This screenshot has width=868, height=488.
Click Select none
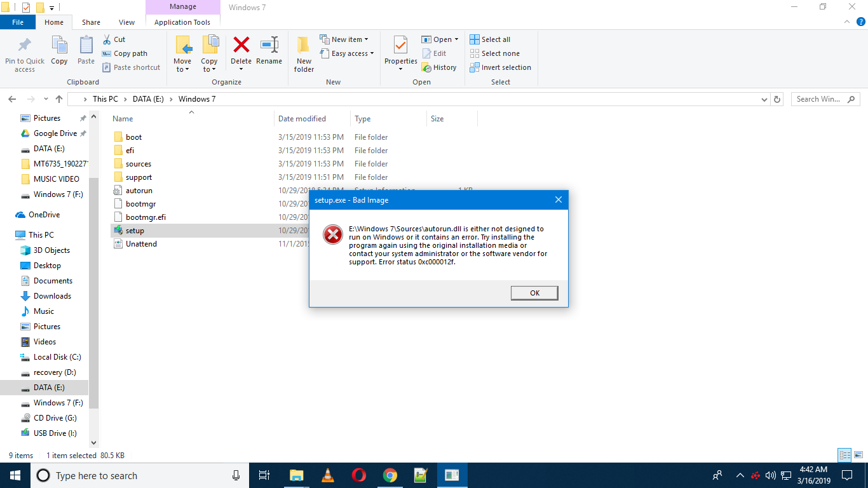pyautogui.click(x=494, y=53)
